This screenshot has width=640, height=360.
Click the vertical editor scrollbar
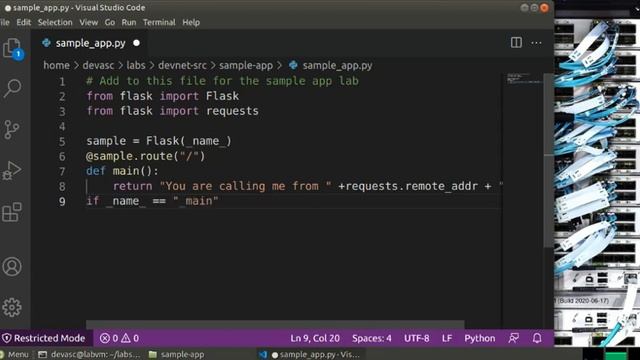(x=549, y=160)
